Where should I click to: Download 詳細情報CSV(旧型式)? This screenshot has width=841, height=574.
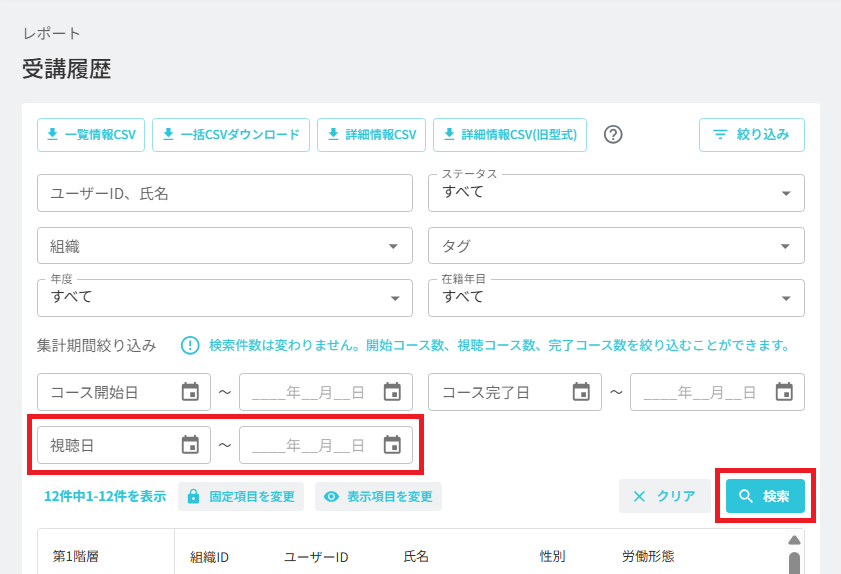click(x=510, y=135)
